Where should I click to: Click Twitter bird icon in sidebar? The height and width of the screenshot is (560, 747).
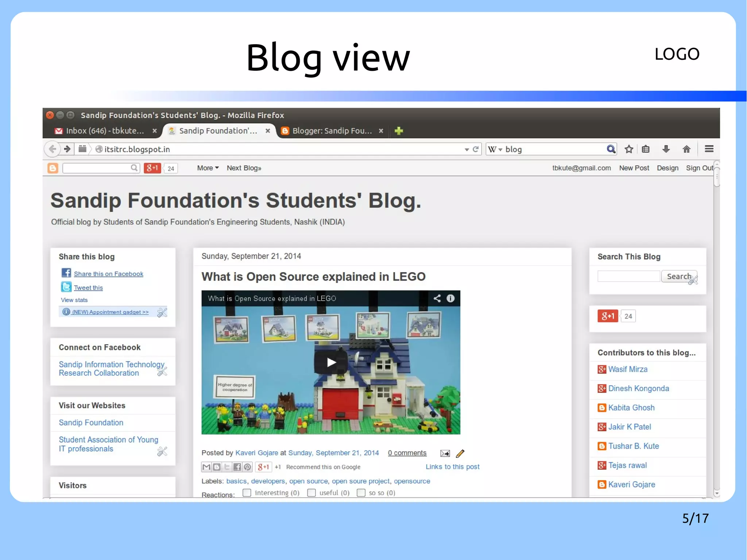(66, 287)
